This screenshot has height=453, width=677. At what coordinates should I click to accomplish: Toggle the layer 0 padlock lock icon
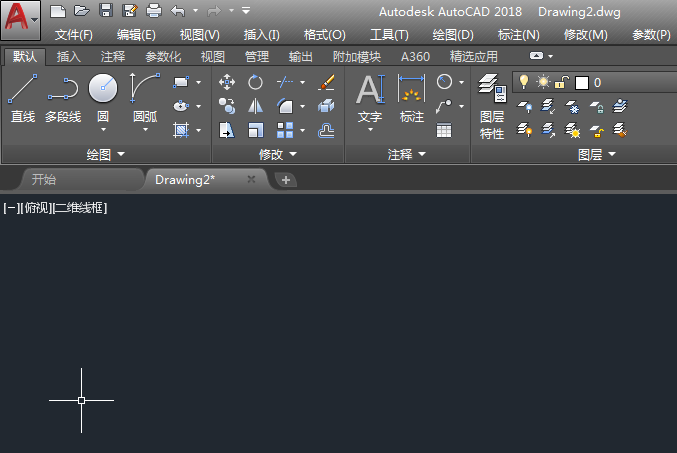(562, 82)
